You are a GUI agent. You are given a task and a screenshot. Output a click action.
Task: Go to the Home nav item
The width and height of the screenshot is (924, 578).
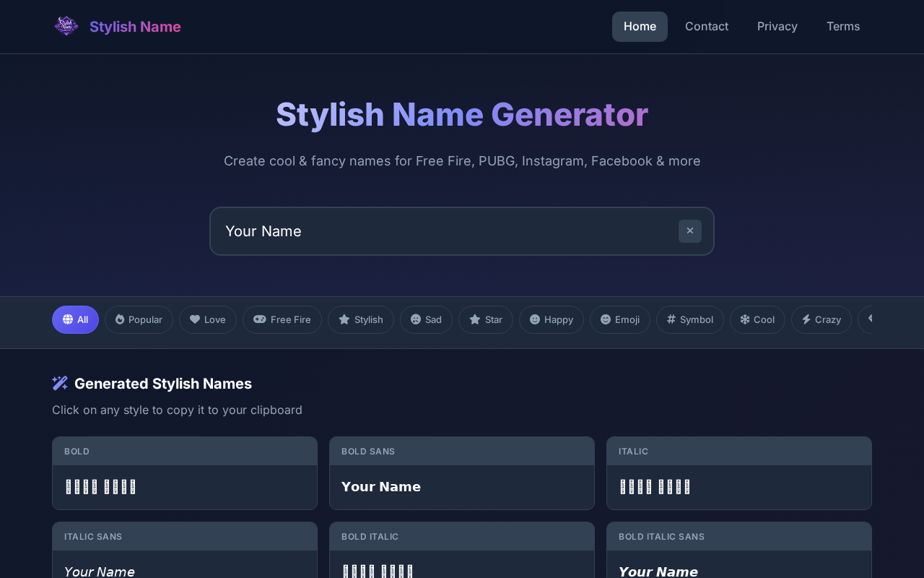coord(640,27)
